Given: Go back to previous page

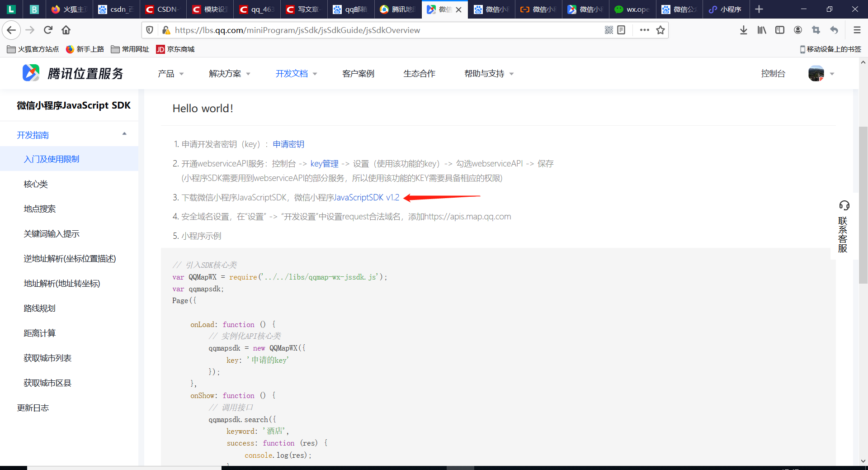Looking at the screenshot, I should tap(11, 30).
